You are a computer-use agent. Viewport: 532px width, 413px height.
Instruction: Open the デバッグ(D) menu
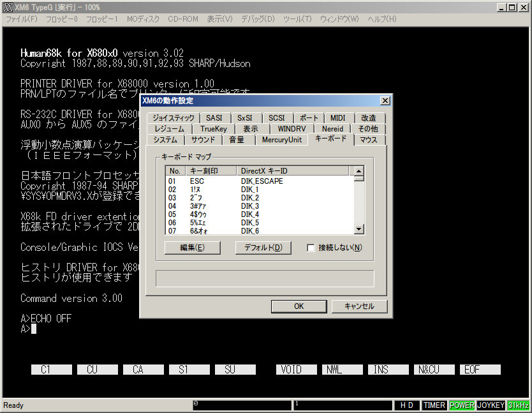coord(258,19)
